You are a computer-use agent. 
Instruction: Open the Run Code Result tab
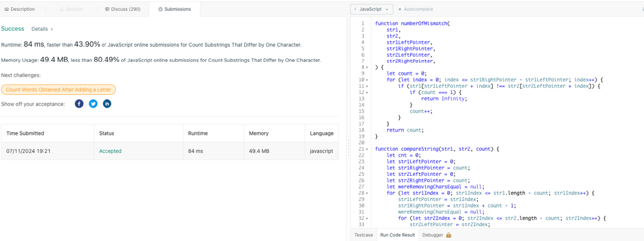coord(398,235)
